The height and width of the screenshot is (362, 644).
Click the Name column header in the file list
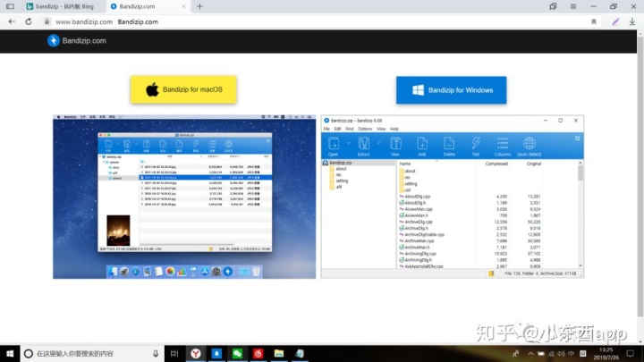point(405,164)
